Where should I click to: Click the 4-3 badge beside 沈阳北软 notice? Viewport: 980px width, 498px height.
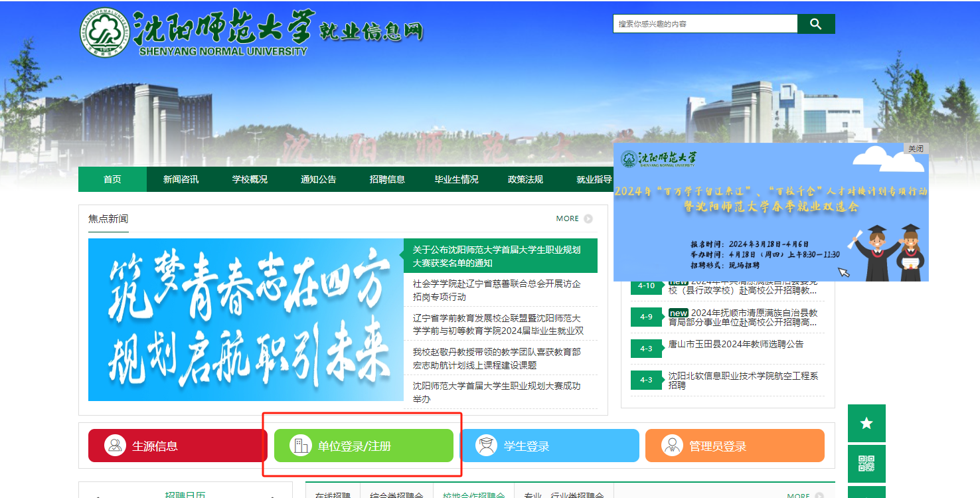646,380
